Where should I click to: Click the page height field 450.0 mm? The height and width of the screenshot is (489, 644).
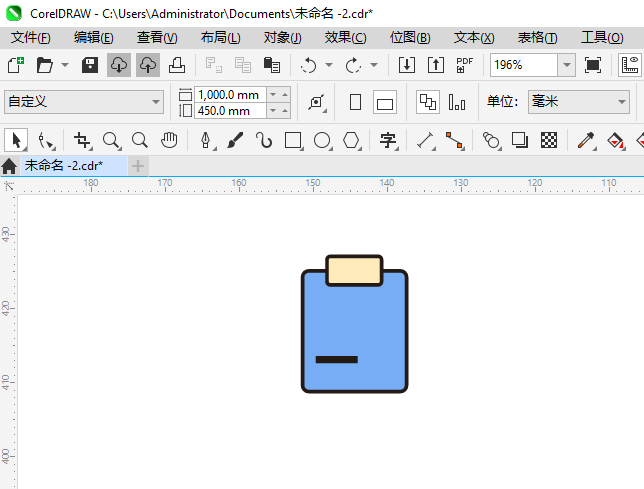[x=230, y=111]
